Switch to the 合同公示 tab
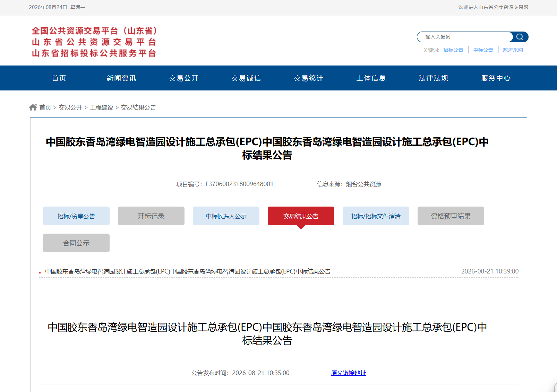 [76, 243]
